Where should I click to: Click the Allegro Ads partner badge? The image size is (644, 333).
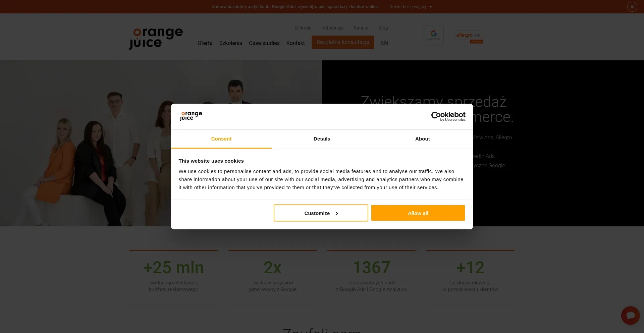(469, 37)
